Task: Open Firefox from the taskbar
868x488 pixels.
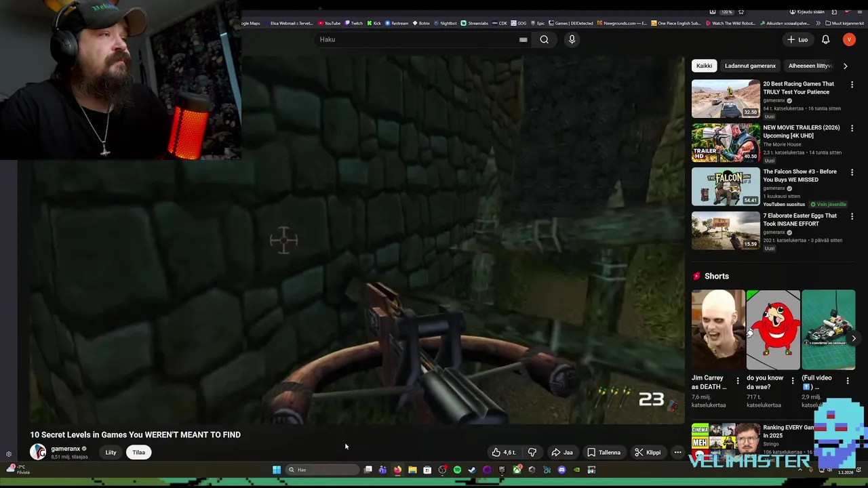Action: [397, 470]
